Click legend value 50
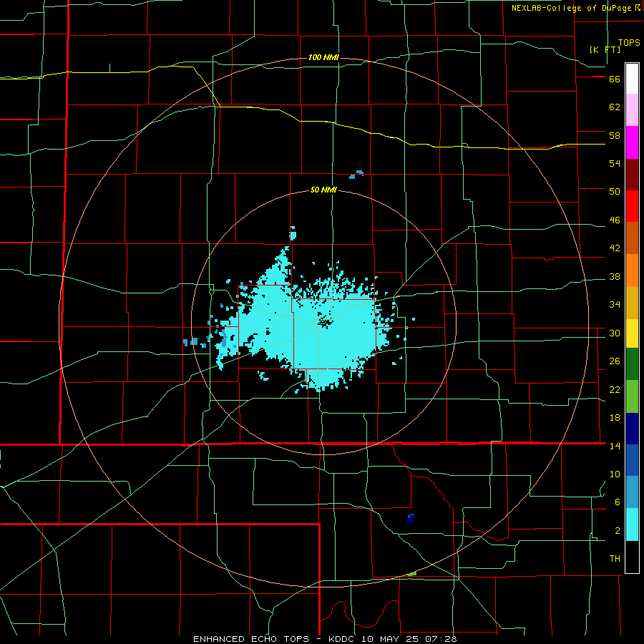The height and width of the screenshot is (644, 644). pos(615,192)
